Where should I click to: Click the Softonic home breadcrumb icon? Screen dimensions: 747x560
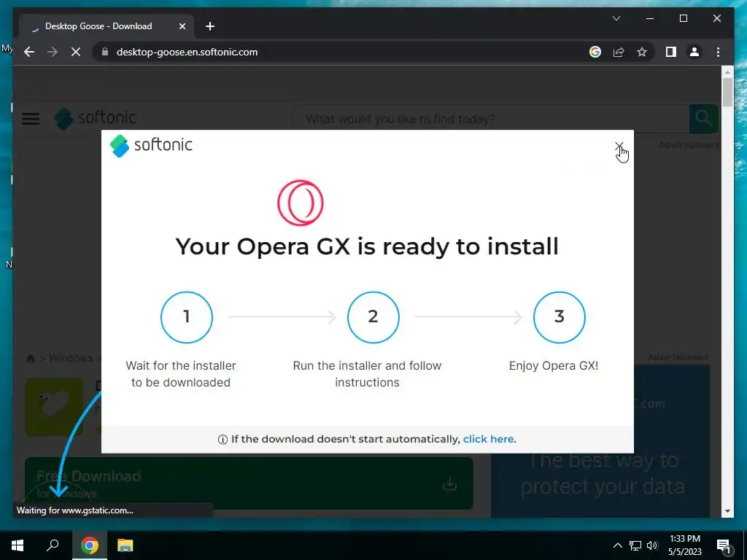[x=31, y=358]
